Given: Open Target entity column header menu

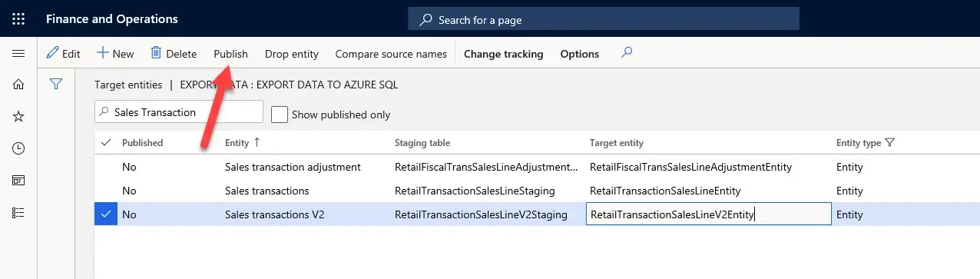Looking at the screenshot, I should pos(617,142).
